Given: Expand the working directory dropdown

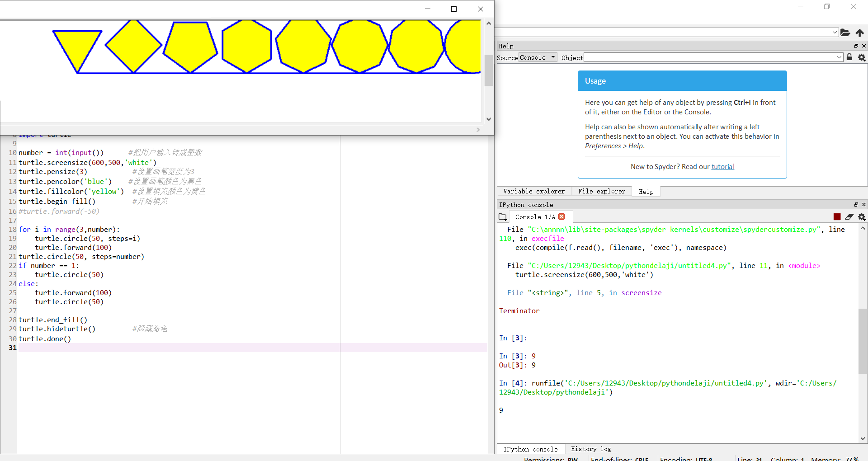Looking at the screenshot, I should tap(835, 33).
